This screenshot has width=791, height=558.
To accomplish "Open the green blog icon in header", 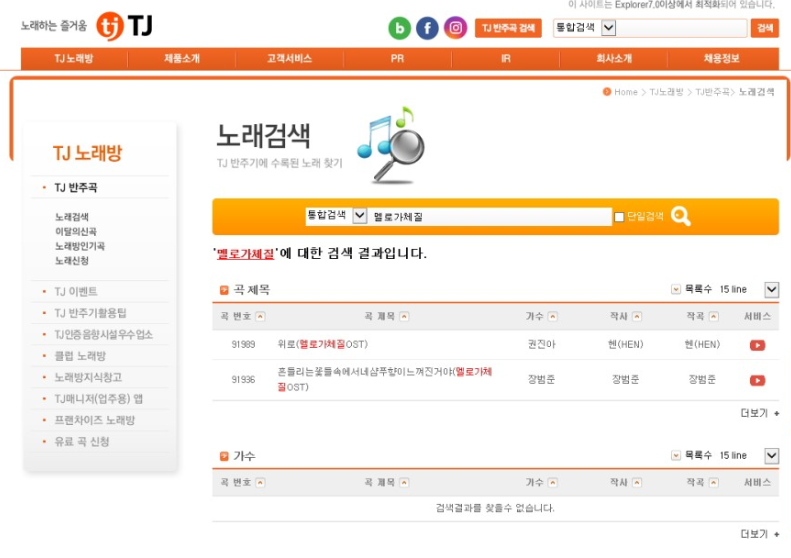I will (400, 28).
